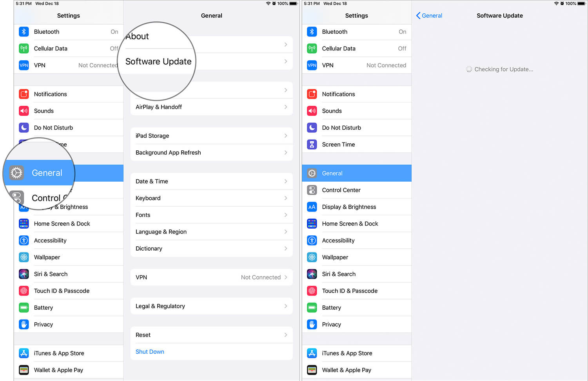The height and width of the screenshot is (381, 588).
Task: Tap VPN icon in left screenshot sidebar
Action: click(x=24, y=65)
